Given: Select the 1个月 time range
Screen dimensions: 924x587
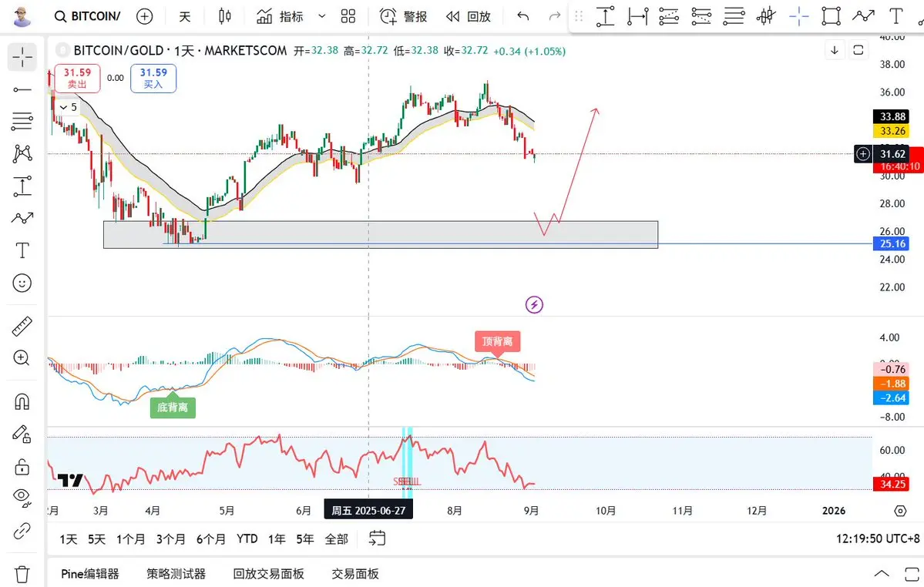Looking at the screenshot, I should click(131, 538).
